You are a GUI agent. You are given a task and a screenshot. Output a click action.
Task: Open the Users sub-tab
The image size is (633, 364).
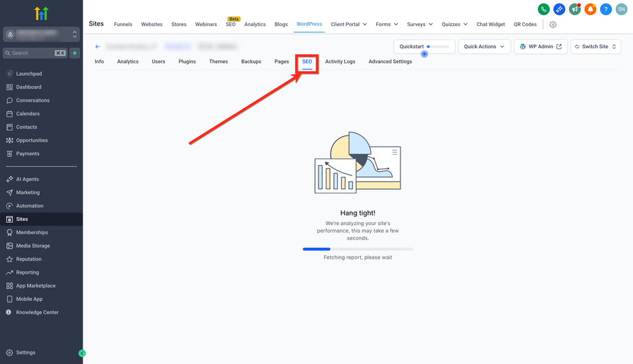click(158, 61)
